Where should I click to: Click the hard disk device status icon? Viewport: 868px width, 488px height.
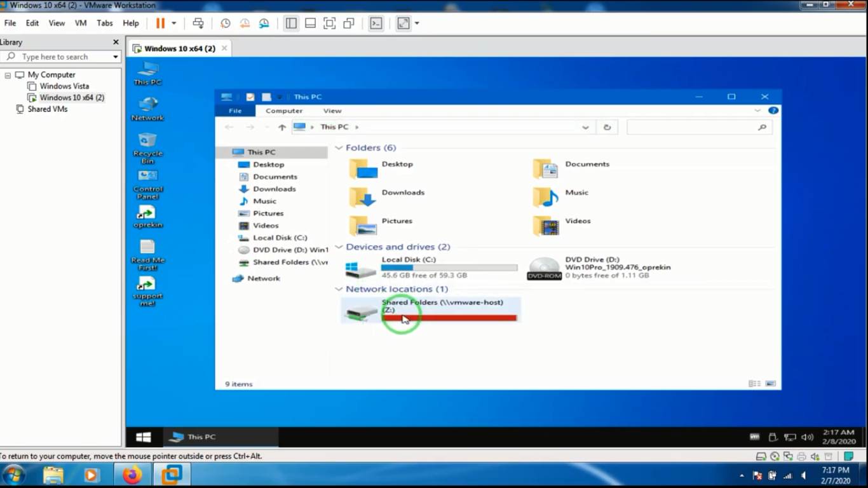761,456
